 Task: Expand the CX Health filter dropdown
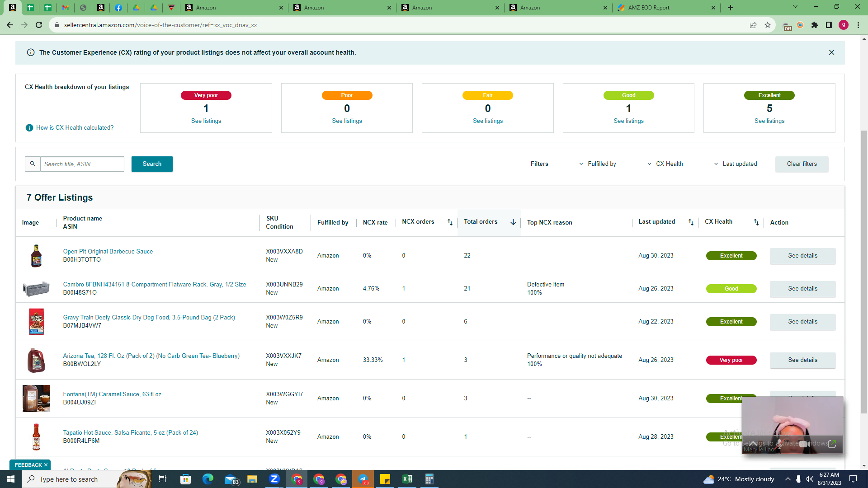click(665, 164)
